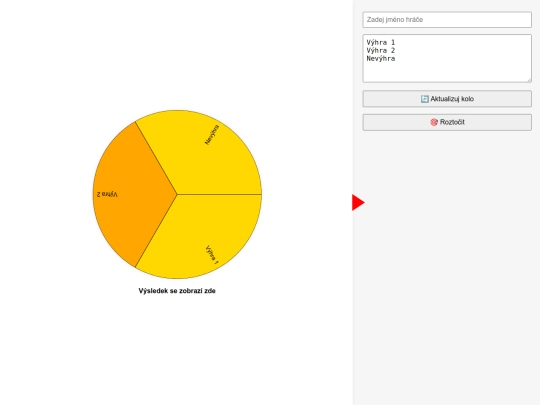The width and height of the screenshot is (540, 405).
Task: Click the red pointer arrow
Action: (358, 202)
